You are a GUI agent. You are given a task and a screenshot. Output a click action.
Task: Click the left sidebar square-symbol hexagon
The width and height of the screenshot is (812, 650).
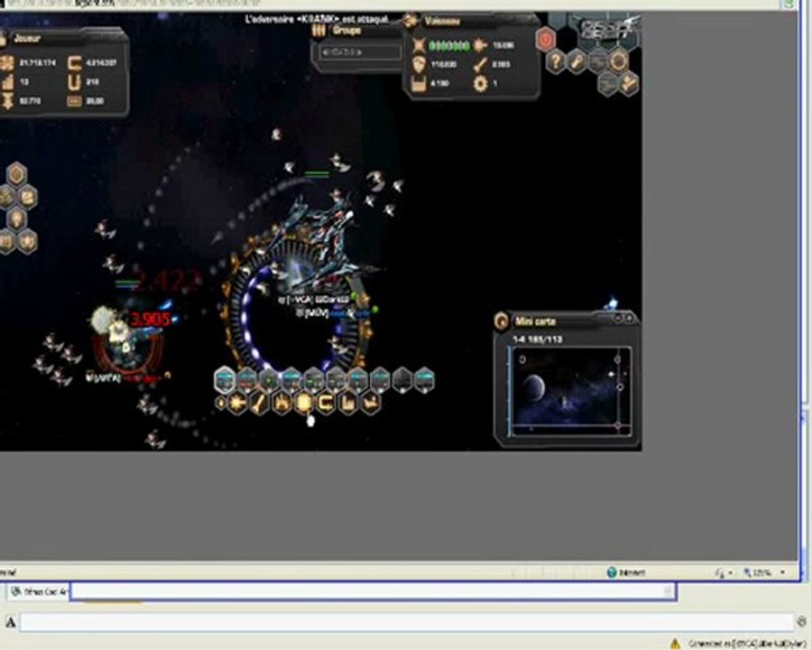[28, 197]
